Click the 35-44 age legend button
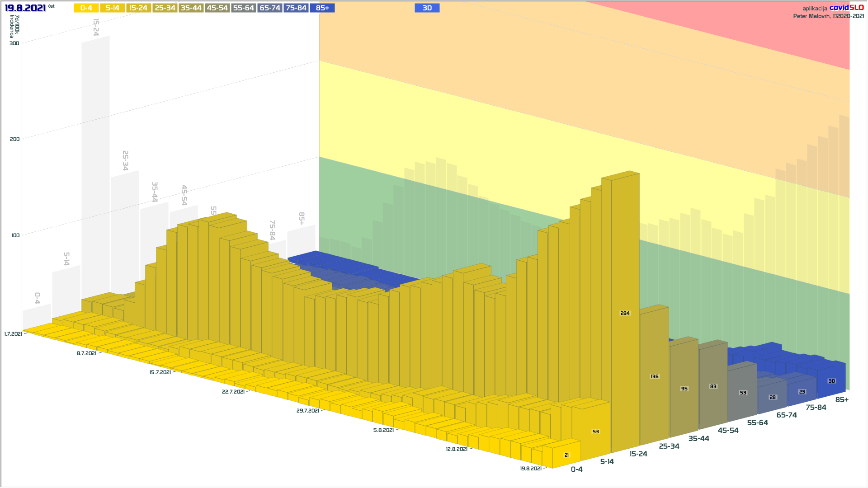 [x=191, y=8]
